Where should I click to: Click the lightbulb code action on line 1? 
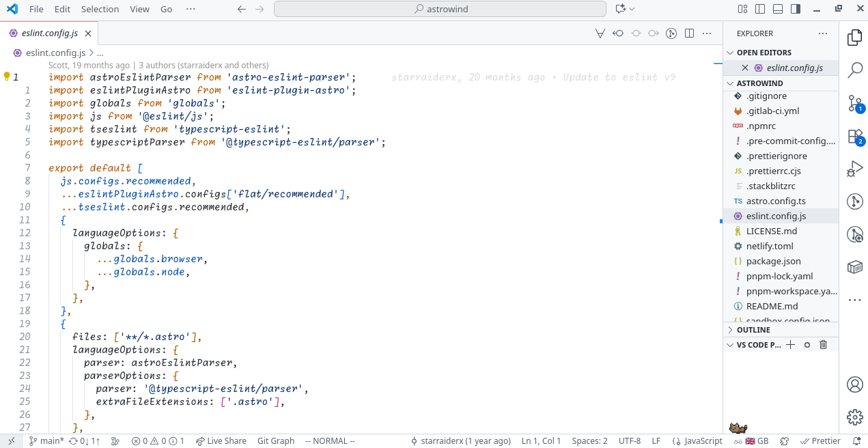coord(7,76)
